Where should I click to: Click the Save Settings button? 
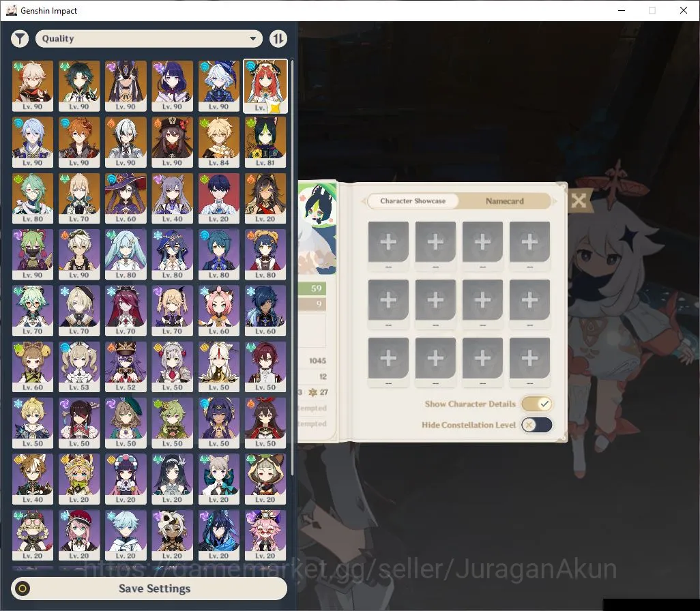click(x=149, y=588)
